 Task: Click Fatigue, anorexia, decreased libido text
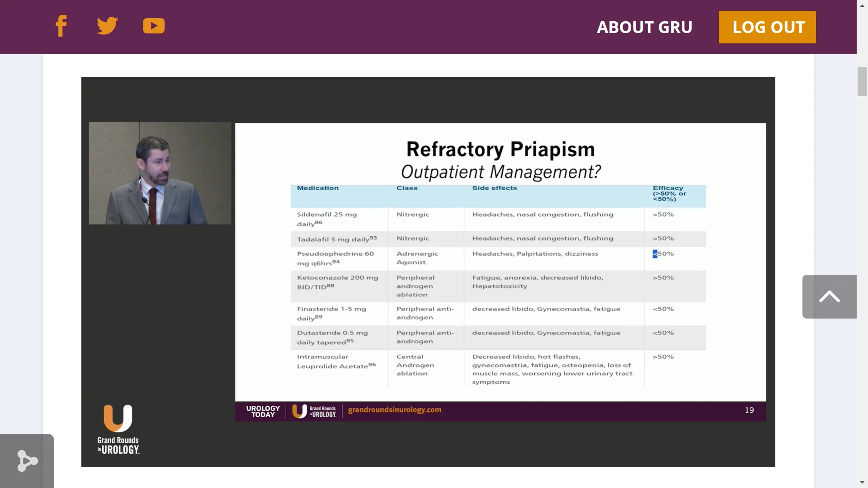point(538,277)
